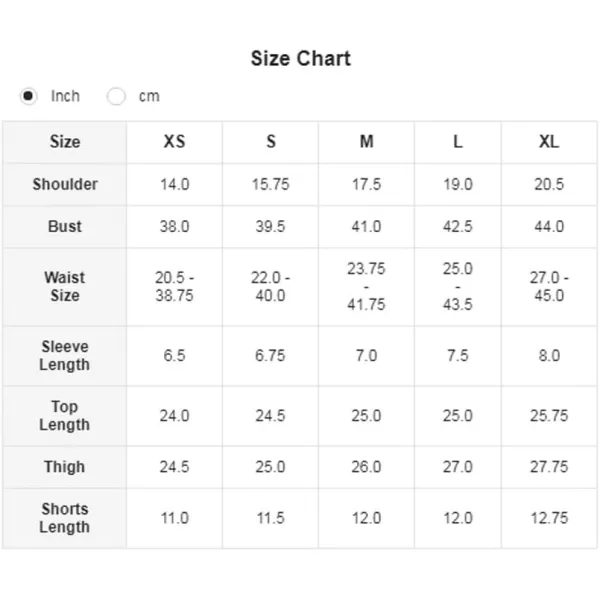Select the Inch radio button
This screenshot has height=600, width=600.
click(28, 96)
